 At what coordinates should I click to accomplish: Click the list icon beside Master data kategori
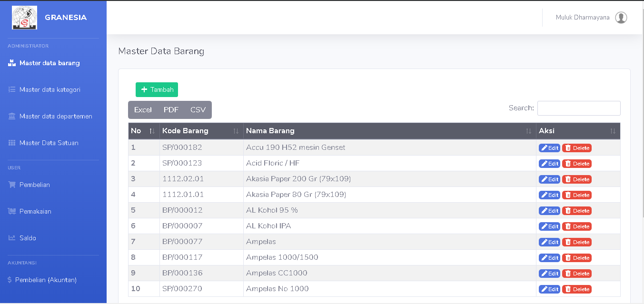click(x=12, y=89)
